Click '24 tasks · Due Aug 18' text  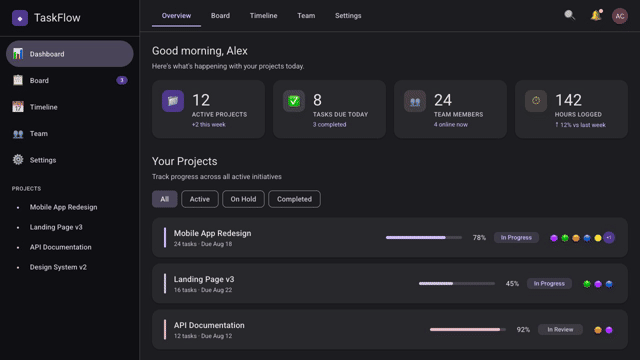203,244
